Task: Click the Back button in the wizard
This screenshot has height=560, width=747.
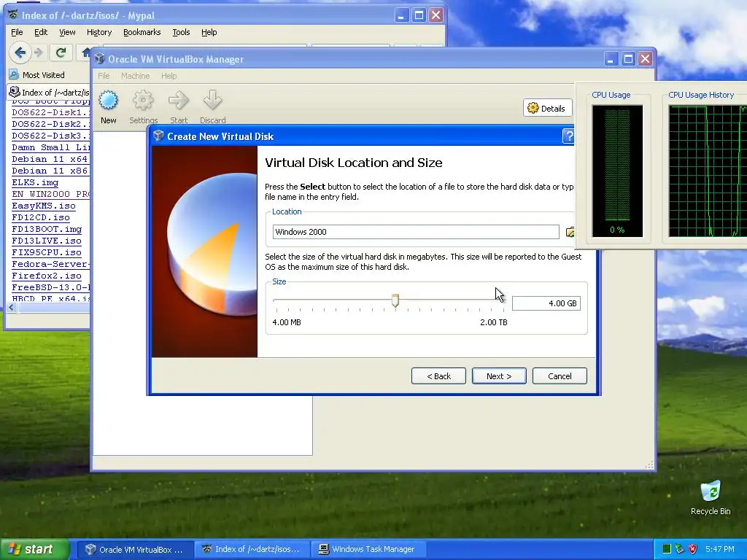Action: click(x=438, y=376)
